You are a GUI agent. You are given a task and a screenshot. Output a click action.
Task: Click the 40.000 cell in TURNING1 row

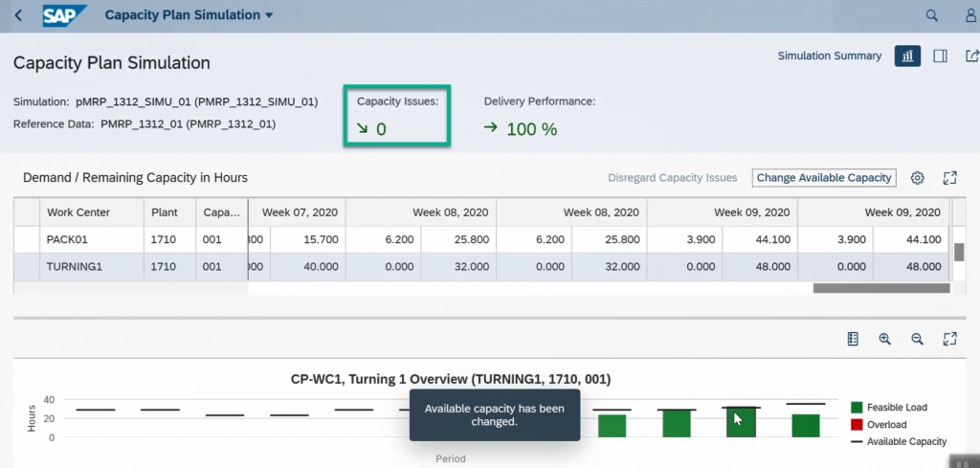[x=308, y=267]
